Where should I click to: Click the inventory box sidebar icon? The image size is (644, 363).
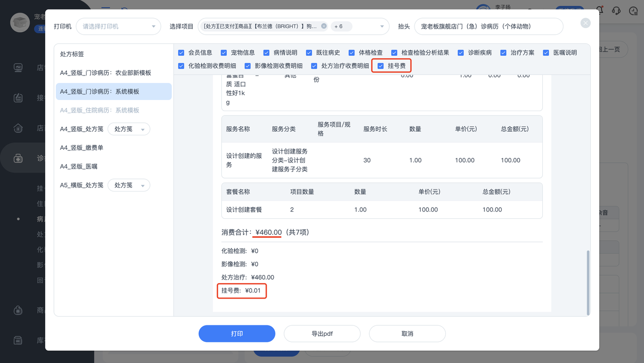18,340
